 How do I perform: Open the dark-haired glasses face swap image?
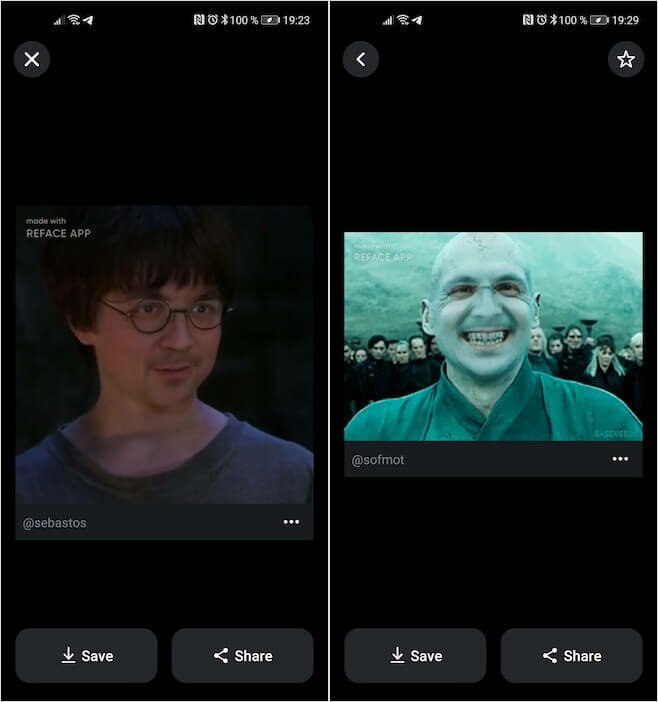[164, 355]
